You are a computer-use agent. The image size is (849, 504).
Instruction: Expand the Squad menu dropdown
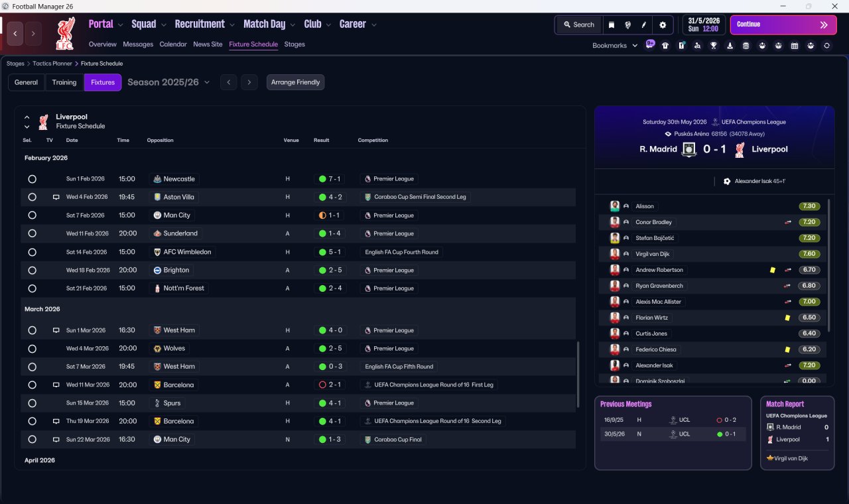coord(163,25)
